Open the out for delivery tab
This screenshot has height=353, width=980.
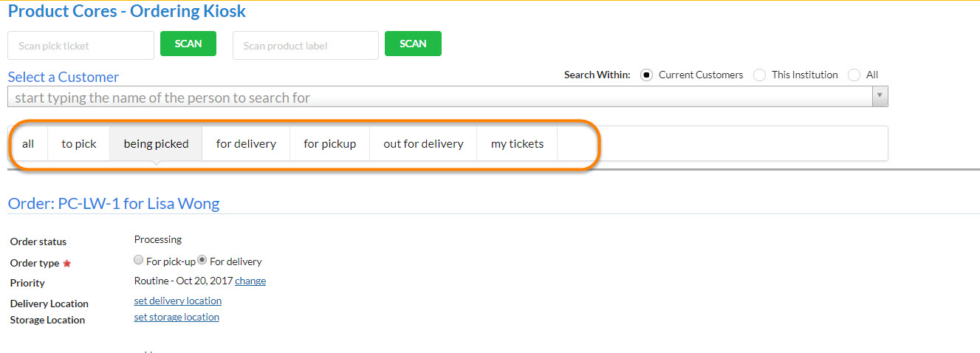click(x=423, y=144)
